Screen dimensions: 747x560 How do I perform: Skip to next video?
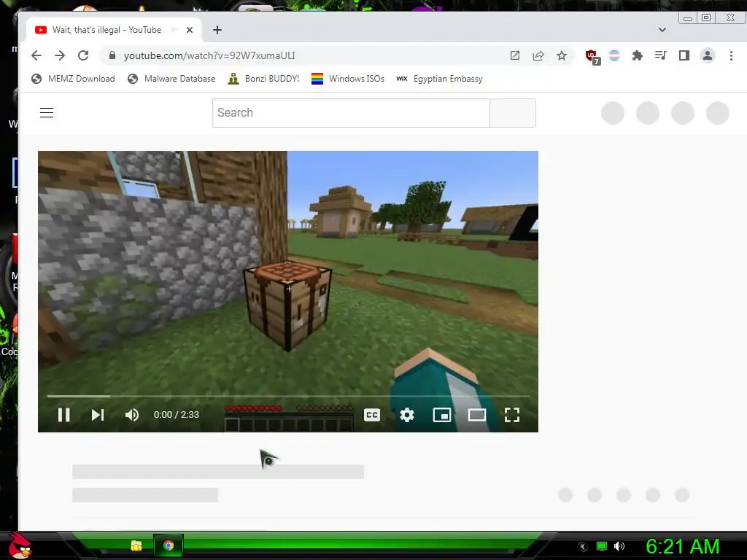(x=98, y=415)
